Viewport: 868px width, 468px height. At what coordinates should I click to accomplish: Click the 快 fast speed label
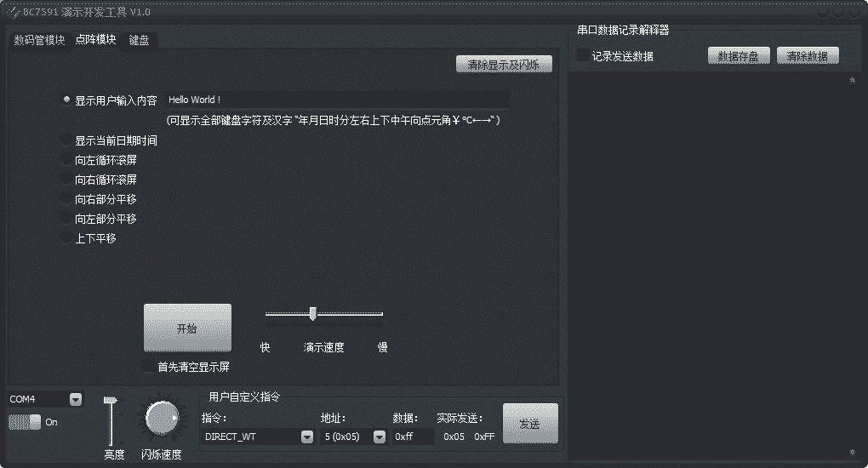pos(266,347)
